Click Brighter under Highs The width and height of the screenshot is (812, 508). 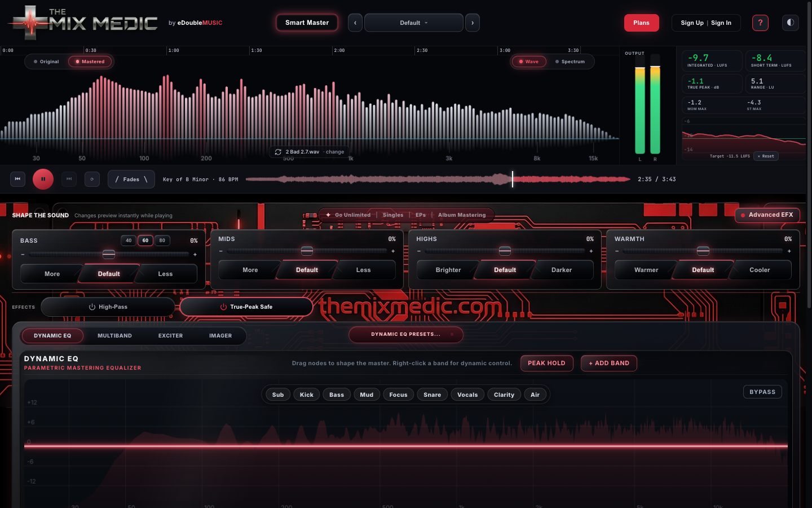(448, 270)
